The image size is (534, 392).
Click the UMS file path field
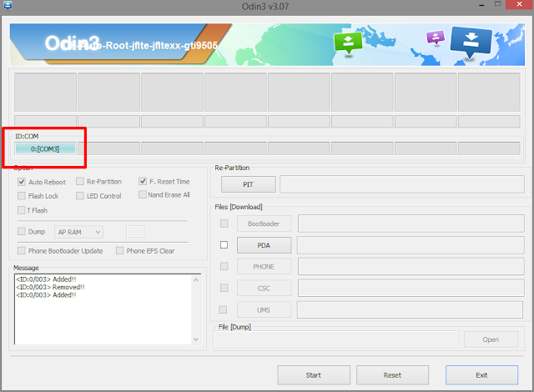tap(410, 310)
